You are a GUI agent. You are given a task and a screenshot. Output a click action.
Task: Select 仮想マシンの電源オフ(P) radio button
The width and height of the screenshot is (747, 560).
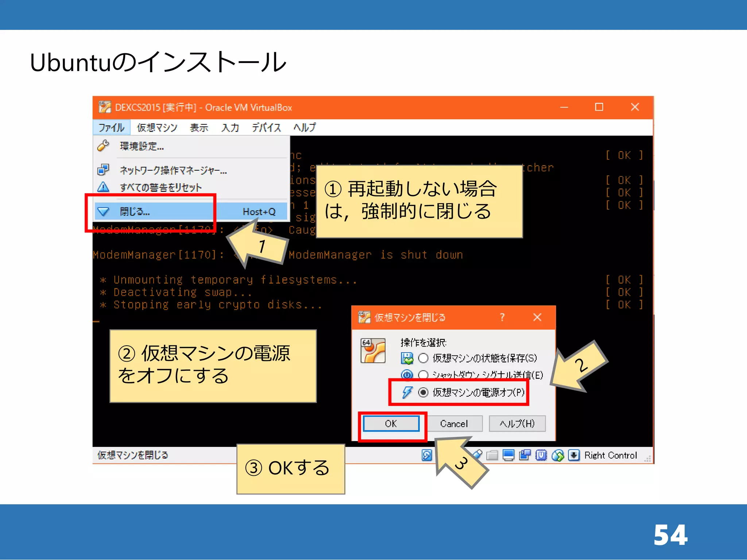coord(423,392)
